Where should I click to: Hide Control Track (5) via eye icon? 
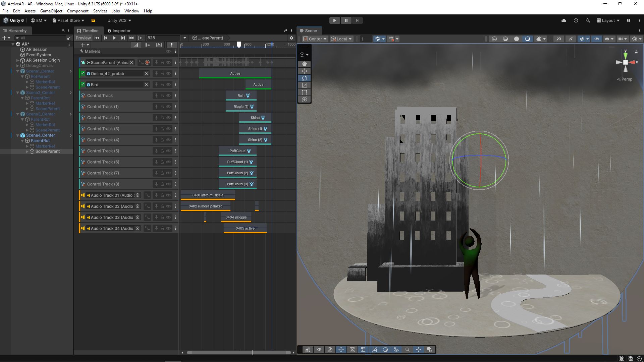coord(168,151)
